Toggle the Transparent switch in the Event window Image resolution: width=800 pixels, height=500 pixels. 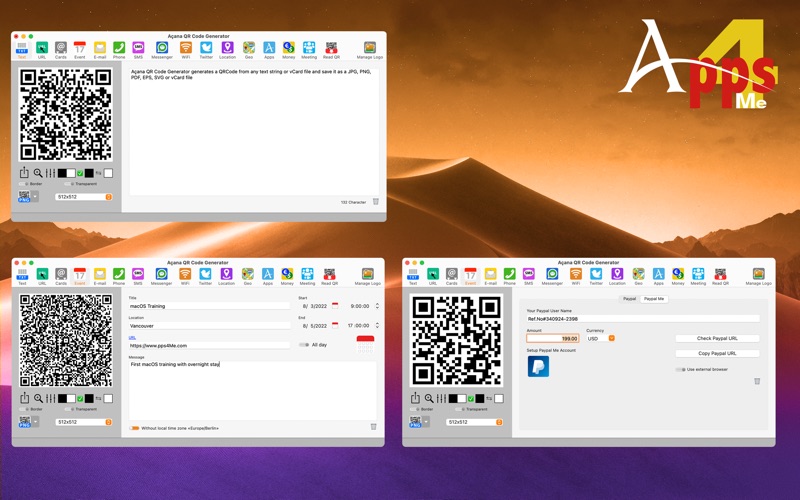point(69,409)
